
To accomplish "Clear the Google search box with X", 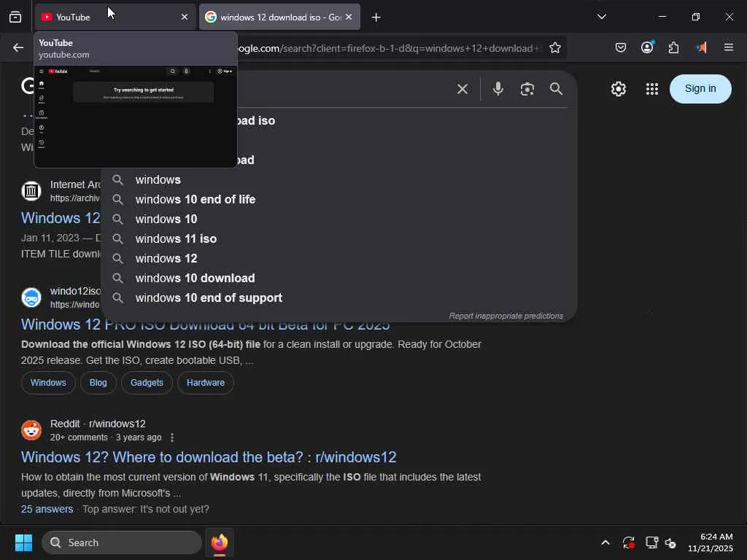I will pos(462,89).
